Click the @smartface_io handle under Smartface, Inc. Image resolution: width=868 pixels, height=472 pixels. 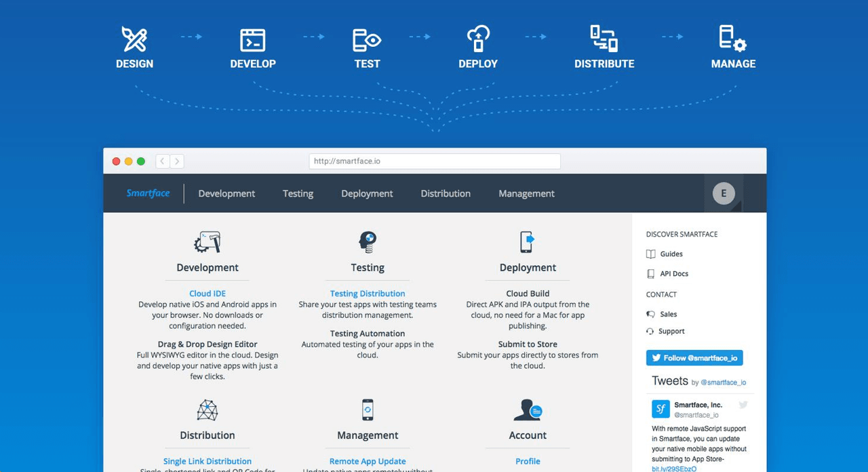(x=696, y=415)
